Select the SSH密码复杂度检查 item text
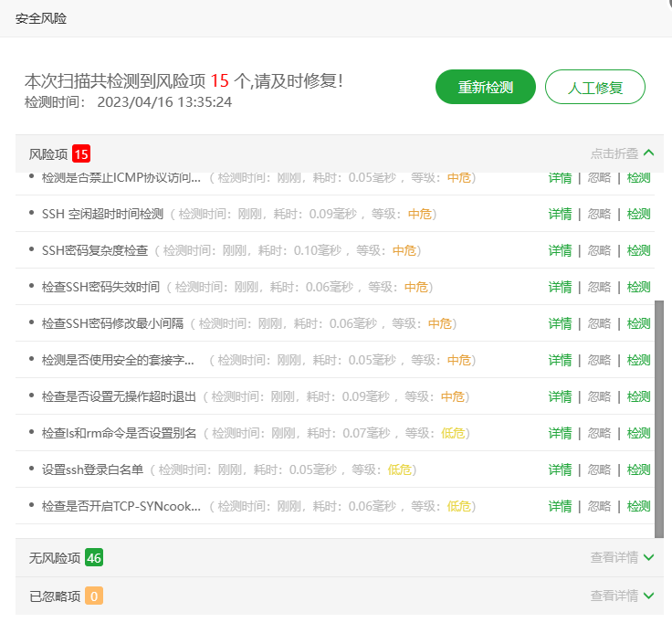Viewport: 672px width, 633px height. pos(95,250)
